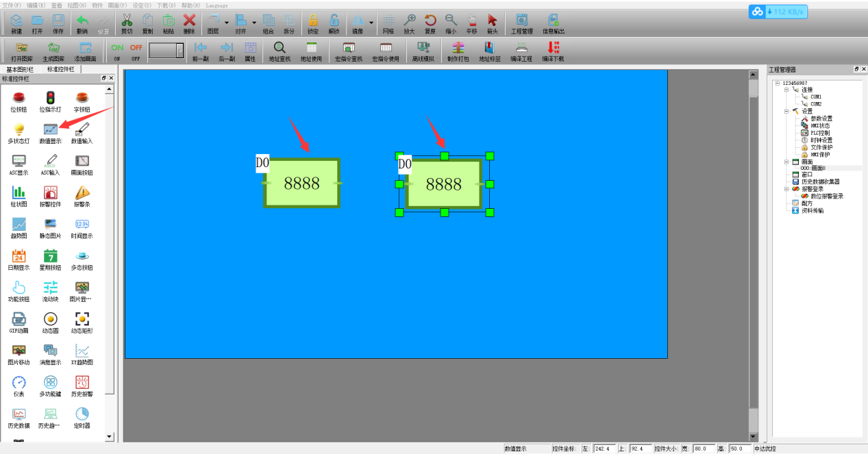Collapse the 设置 tree node

click(786, 111)
